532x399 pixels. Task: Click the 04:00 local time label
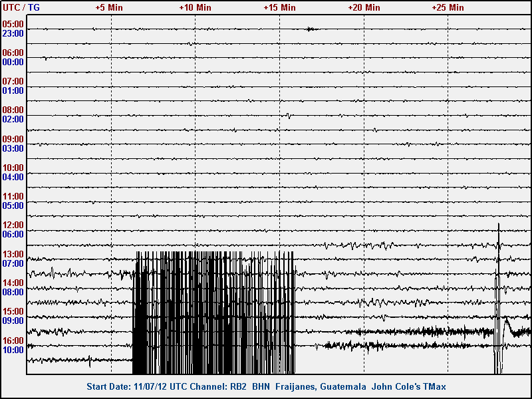click(x=13, y=177)
